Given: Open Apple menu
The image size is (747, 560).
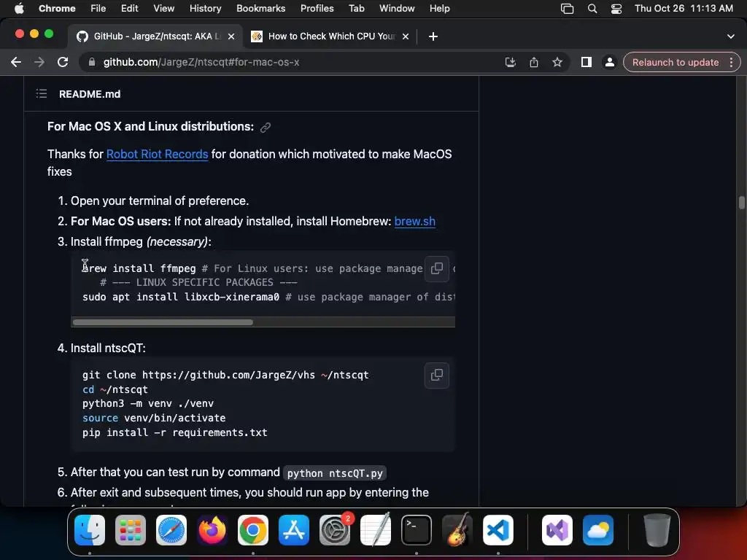Looking at the screenshot, I should [19, 9].
